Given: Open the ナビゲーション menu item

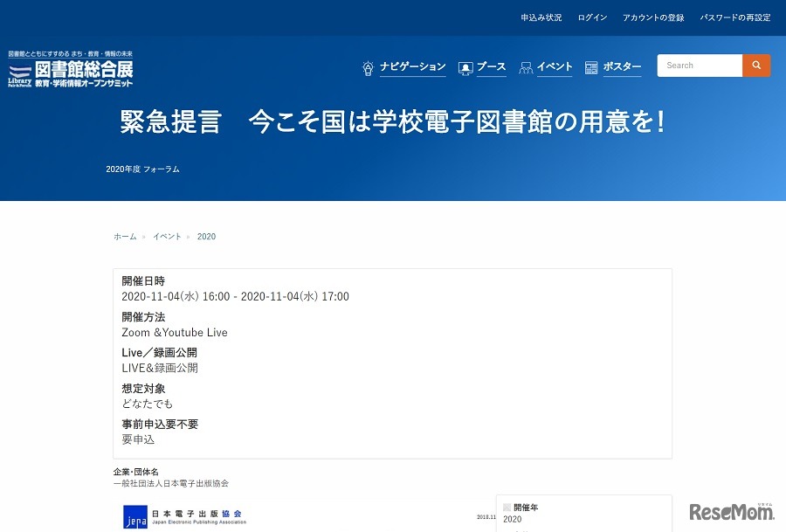Looking at the screenshot, I should tap(412, 66).
